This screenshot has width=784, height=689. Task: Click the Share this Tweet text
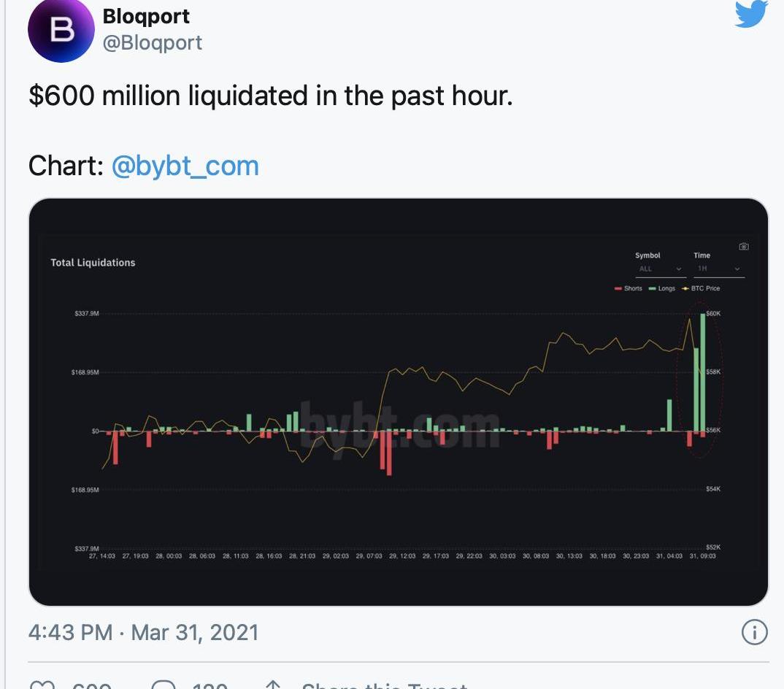pos(384,685)
